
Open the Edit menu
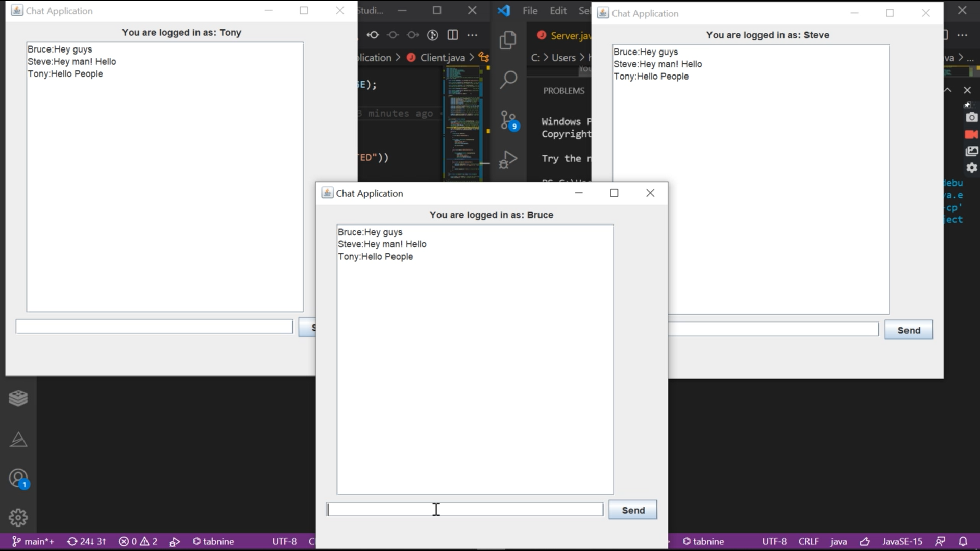tap(558, 11)
